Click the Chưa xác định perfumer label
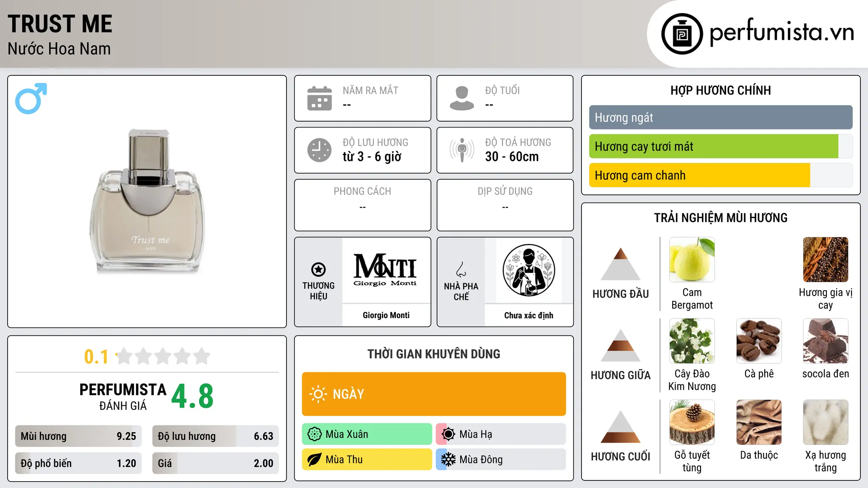Image resolution: width=868 pixels, height=488 pixels. tap(529, 315)
